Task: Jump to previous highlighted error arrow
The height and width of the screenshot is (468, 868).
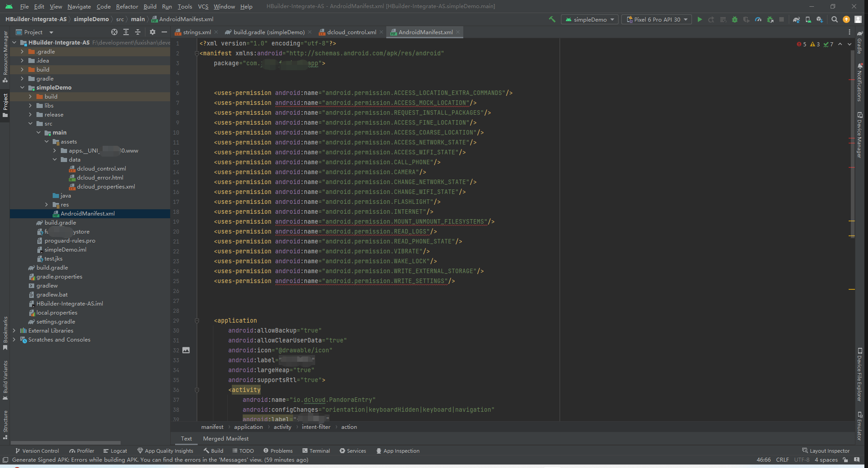Action: coord(840,44)
